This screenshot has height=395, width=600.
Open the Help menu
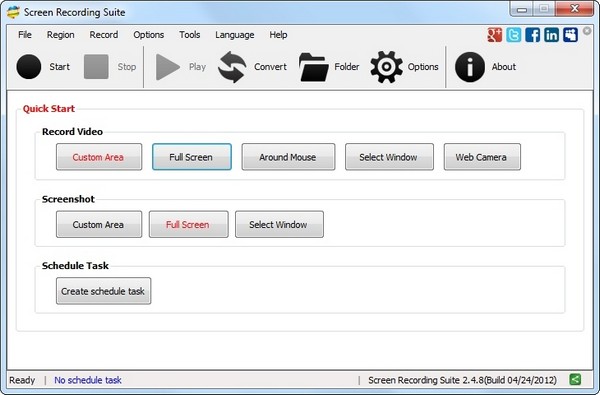(278, 35)
